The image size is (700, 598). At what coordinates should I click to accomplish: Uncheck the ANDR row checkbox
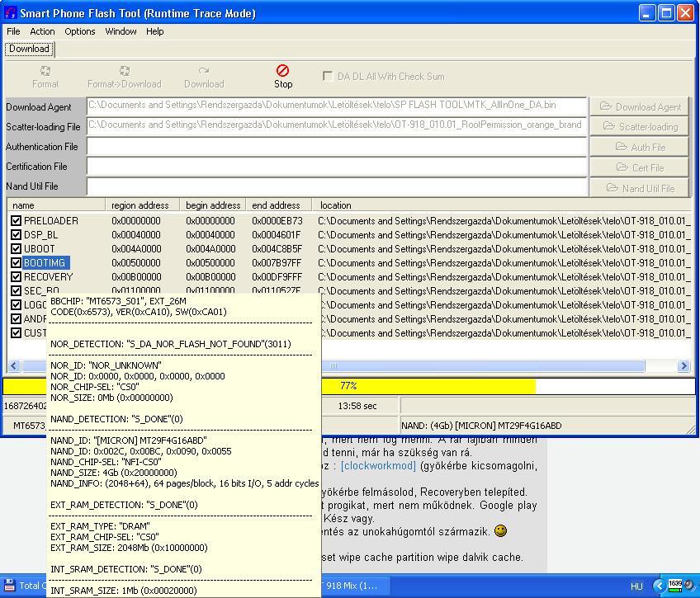pos(16,319)
